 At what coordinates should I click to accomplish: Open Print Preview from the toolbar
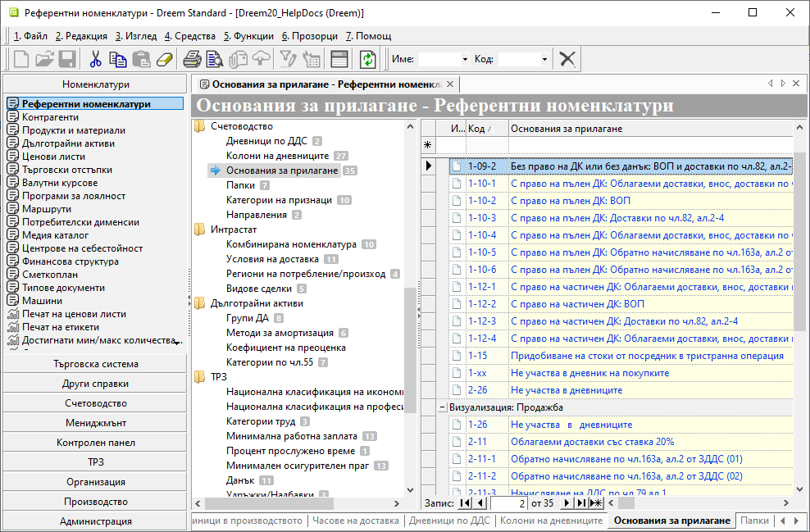215,59
